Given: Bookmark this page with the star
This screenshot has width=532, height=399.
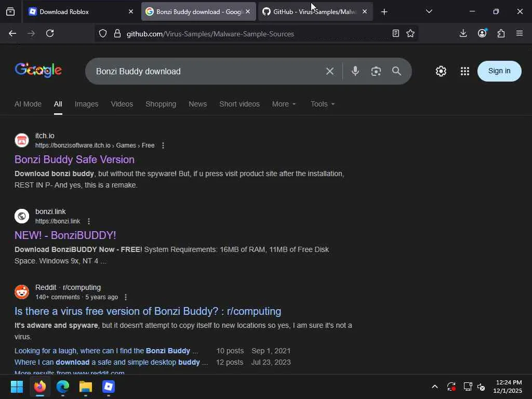Looking at the screenshot, I should (x=410, y=33).
